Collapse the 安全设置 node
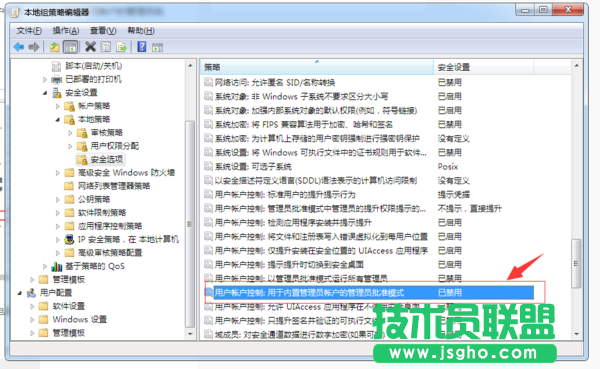Image resolution: width=600 pixels, height=369 pixels. (45, 93)
